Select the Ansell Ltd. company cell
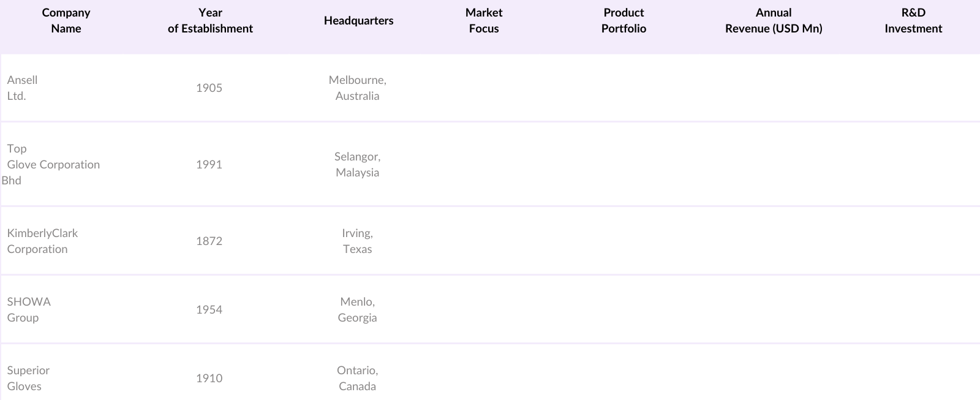 tap(23, 88)
